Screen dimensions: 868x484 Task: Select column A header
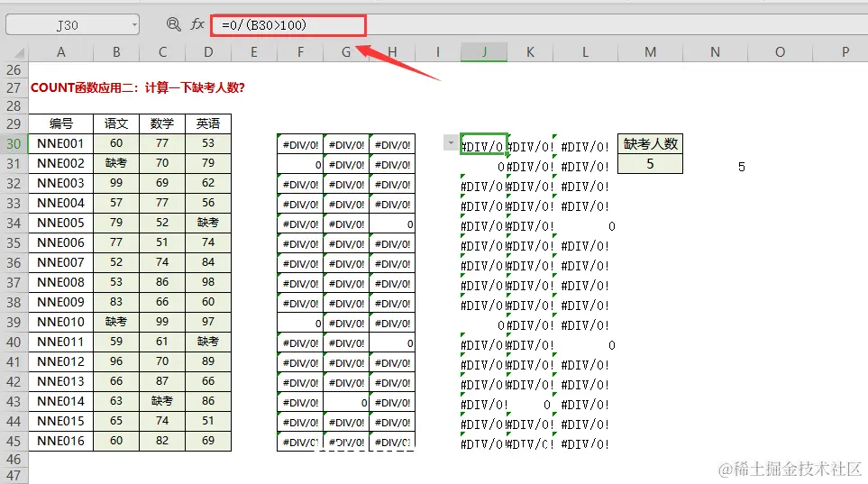point(61,52)
